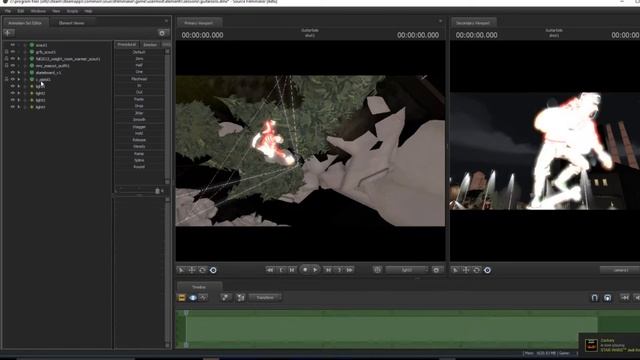Toggle lock icon of sexy_mascot_outfit1

tap(6, 65)
